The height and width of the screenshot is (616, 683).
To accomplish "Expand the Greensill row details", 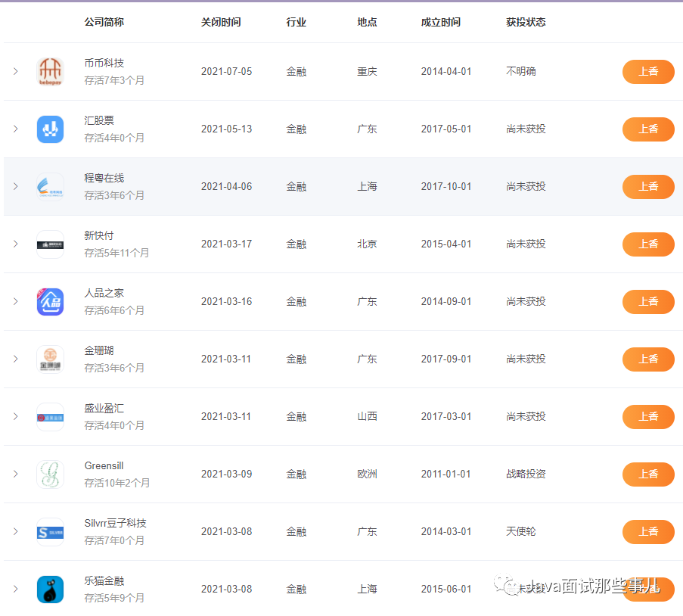I will (15, 474).
